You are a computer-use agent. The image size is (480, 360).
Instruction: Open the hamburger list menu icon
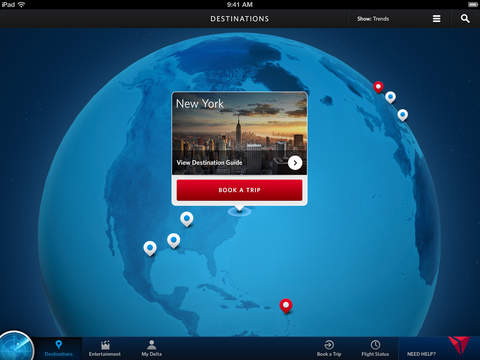tap(436, 19)
